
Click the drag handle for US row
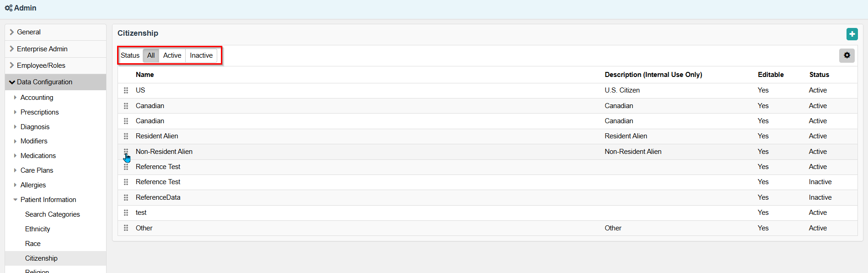coord(126,91)
